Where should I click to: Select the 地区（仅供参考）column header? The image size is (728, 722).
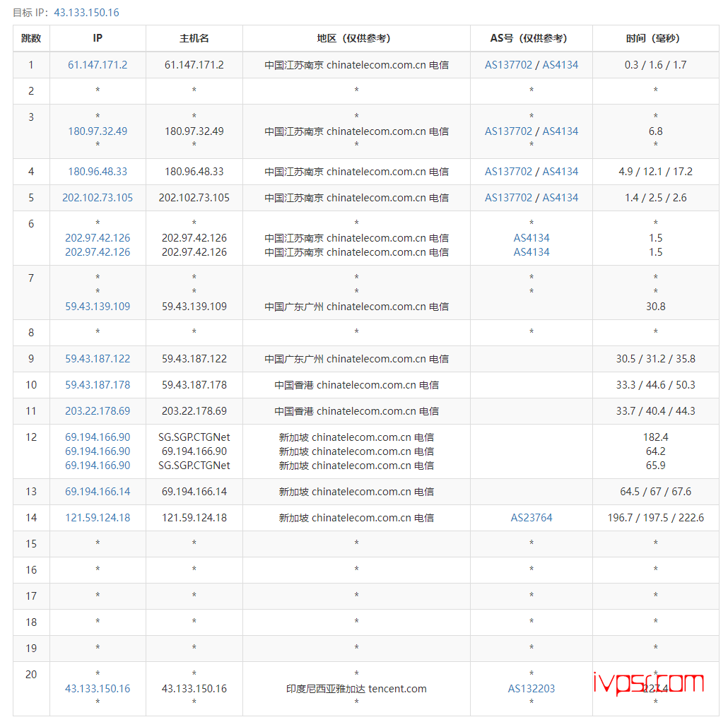[x=356, y=39]
